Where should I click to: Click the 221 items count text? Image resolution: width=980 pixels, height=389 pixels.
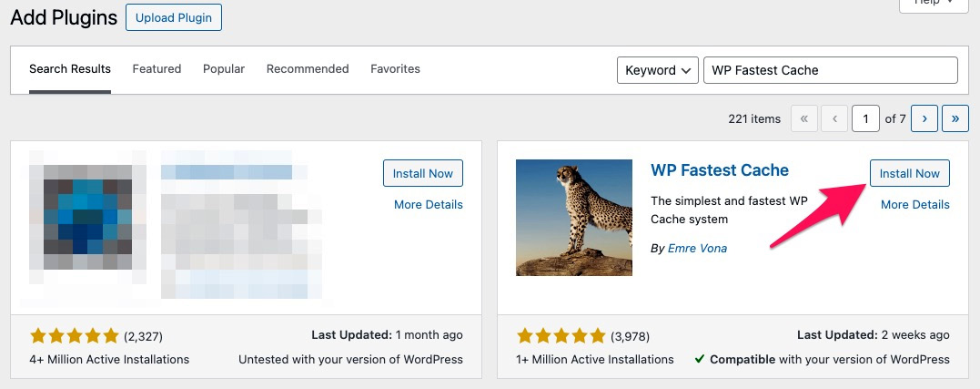(754, 118)
